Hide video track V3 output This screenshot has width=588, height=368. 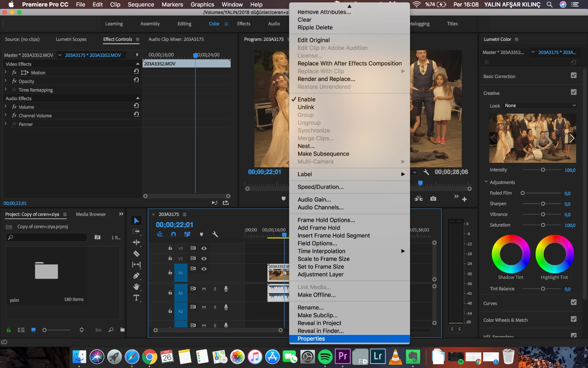pos(204,248)
